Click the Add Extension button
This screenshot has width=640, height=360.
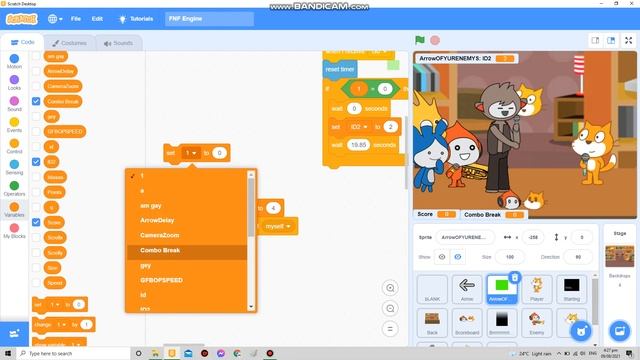click(14, 333)
